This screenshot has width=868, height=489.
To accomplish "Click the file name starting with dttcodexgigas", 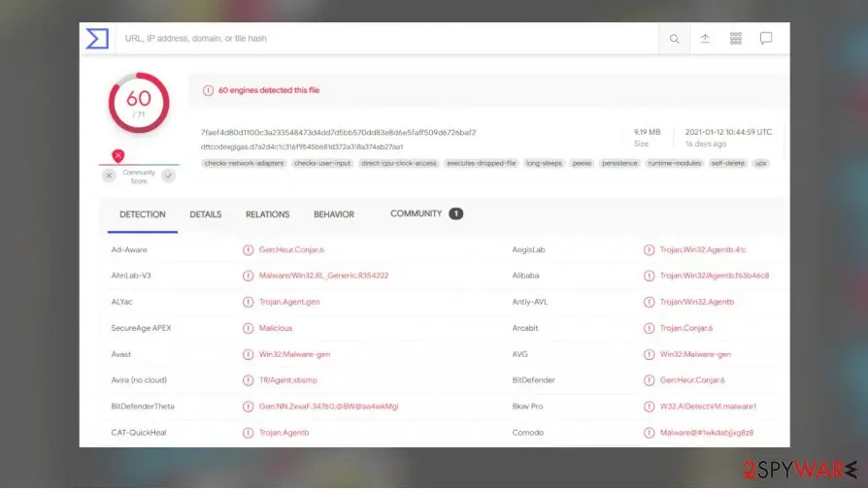I will coord(302,147).
